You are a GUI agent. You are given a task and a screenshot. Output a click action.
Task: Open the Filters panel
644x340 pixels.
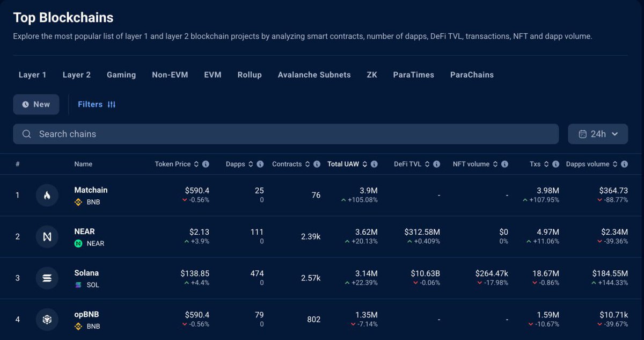[x=97, y=105]
